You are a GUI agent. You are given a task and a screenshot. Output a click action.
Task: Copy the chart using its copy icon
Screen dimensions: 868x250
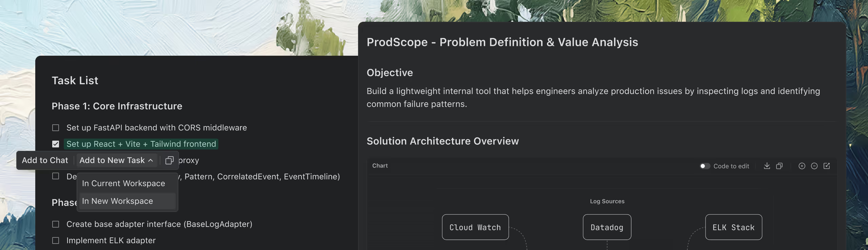point(780,166)
